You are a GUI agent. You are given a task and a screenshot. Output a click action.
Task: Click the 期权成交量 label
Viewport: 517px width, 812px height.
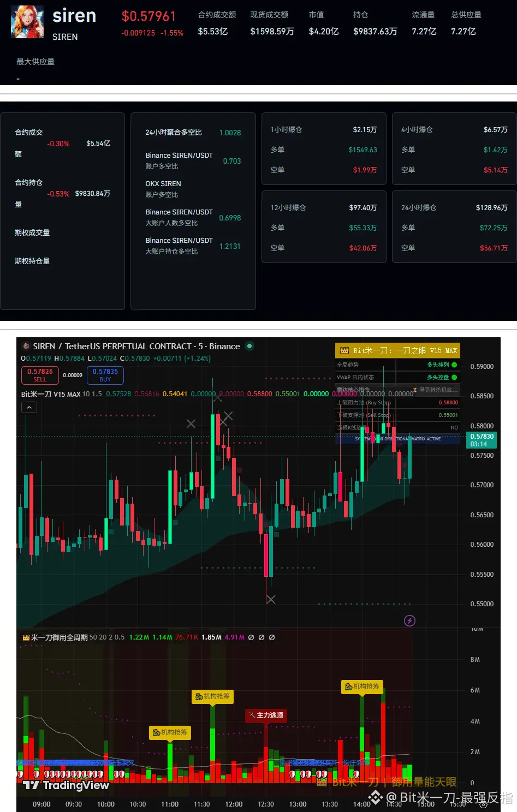(32, 232)
